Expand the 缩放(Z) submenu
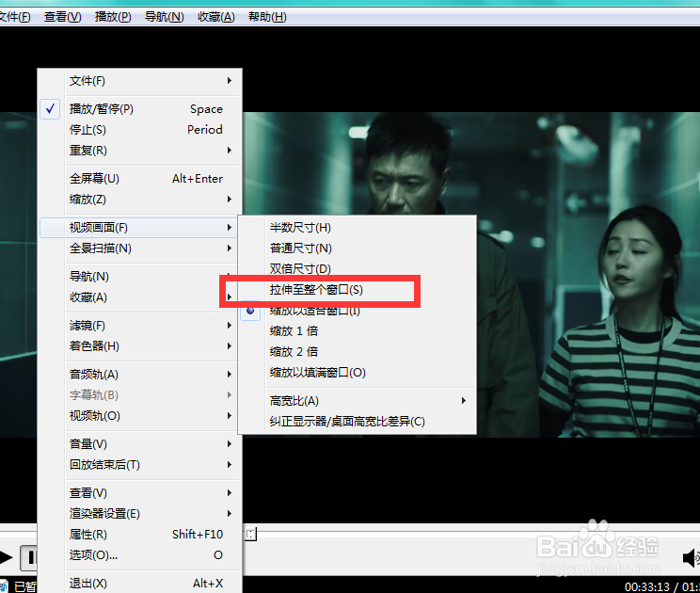 [x=140, y=200]
